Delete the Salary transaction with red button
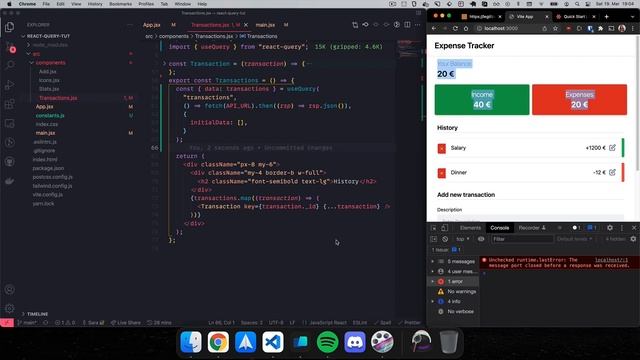The height and width of the screenshot is (360, 640). (x=442, y=148)
